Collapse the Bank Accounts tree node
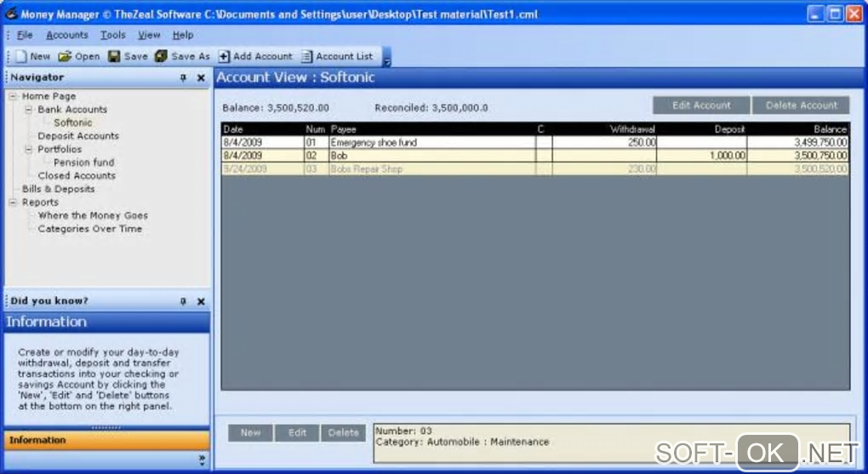 (28, 109)
